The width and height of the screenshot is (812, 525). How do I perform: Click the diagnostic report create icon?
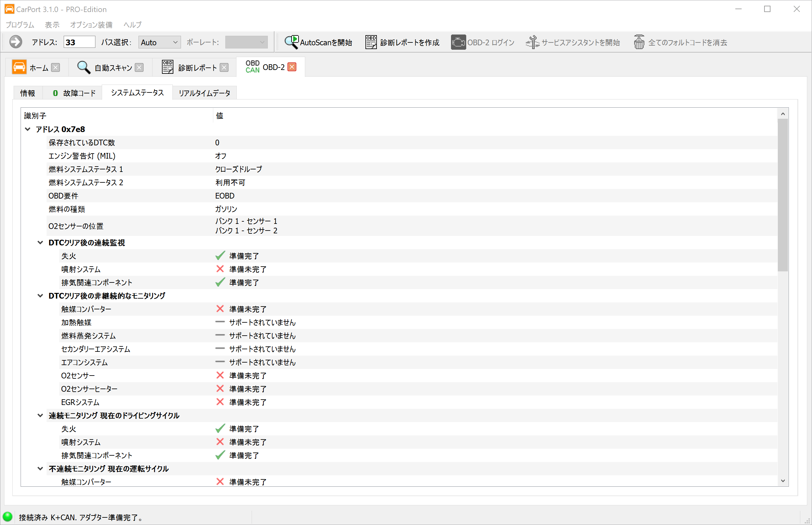[371, 42]
